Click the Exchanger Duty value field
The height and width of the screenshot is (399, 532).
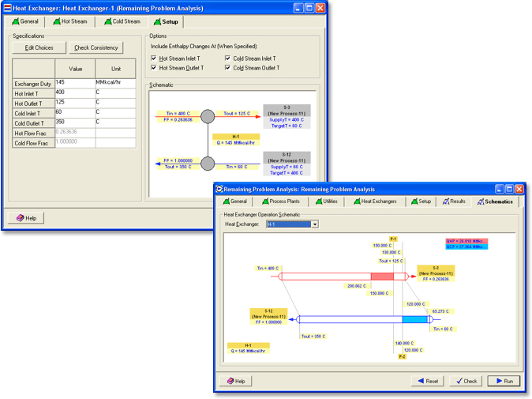[75, 82]
